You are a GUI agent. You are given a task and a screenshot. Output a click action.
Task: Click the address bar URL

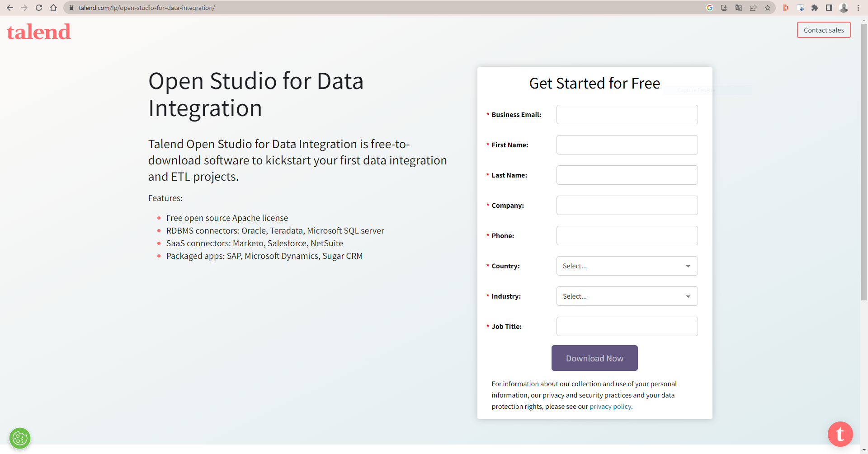(146, 8)
